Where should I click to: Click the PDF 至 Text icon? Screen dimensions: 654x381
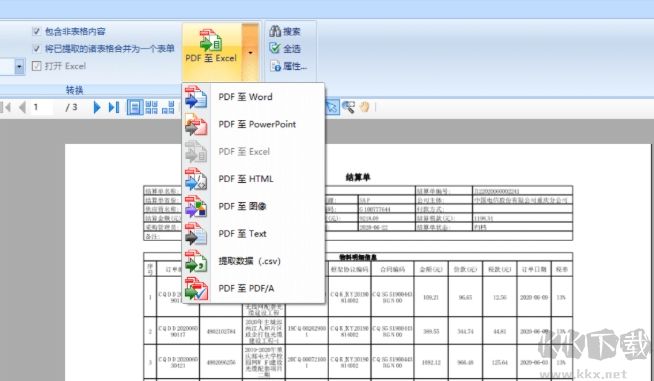(x=196, y=234)
